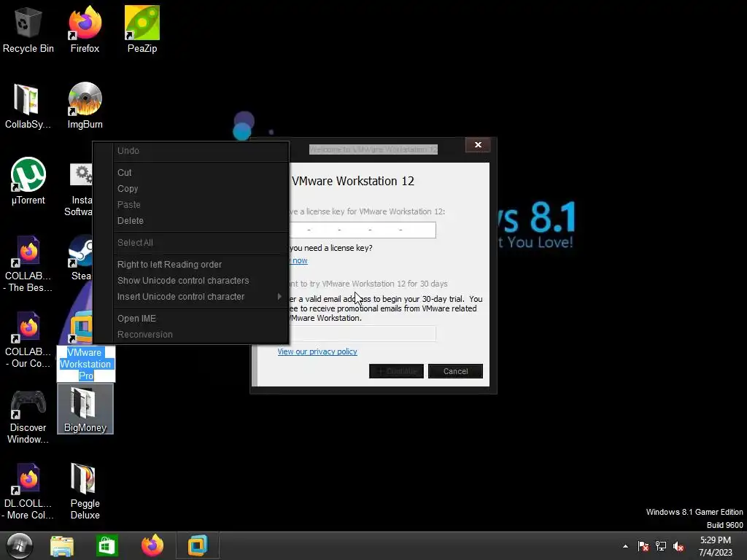Select the BigMoney desktop icon
Viewport: 747px width, 560px height.
pos(85,409)
